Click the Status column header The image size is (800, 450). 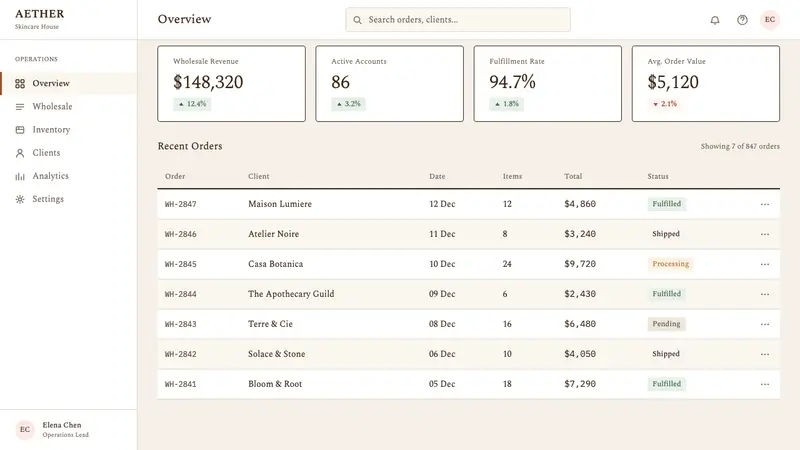658,176
